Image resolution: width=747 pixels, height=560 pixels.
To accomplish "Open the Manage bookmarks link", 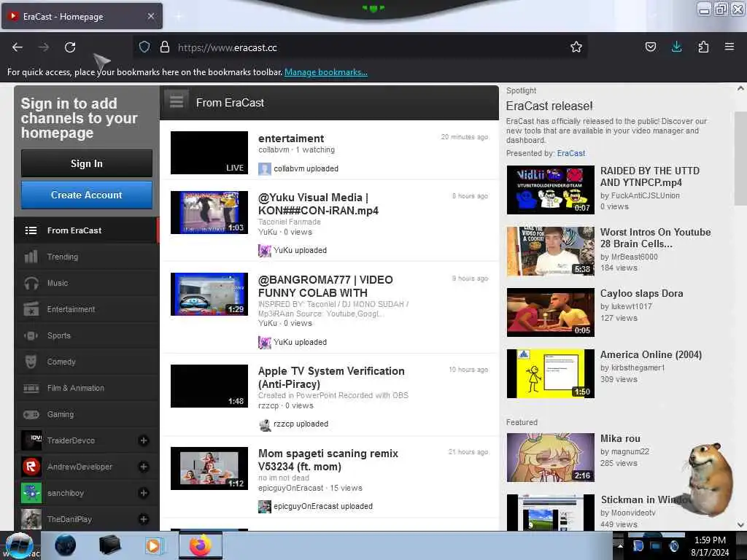I will 326,72.
